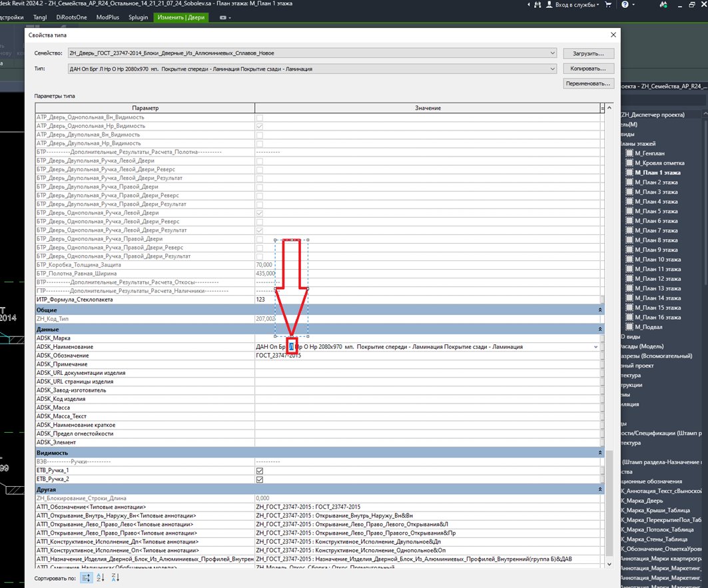Click the Autodesk connectivity status icon
This screenshot has width=708, height=588.
[x=663, y=5]
